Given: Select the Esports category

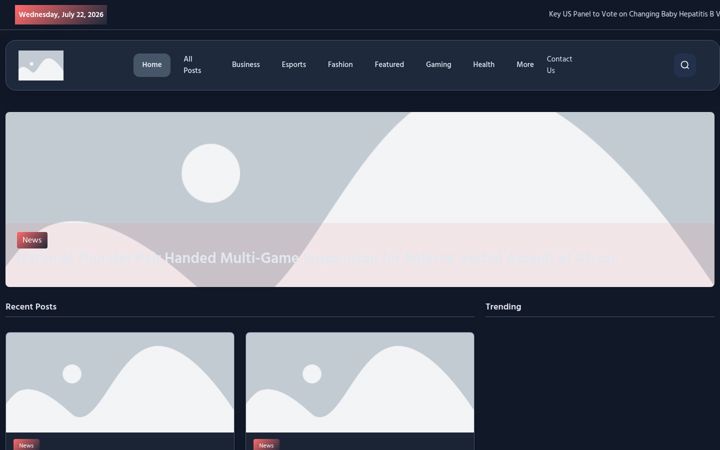Looking at the screenshot, I should [293, 65].
